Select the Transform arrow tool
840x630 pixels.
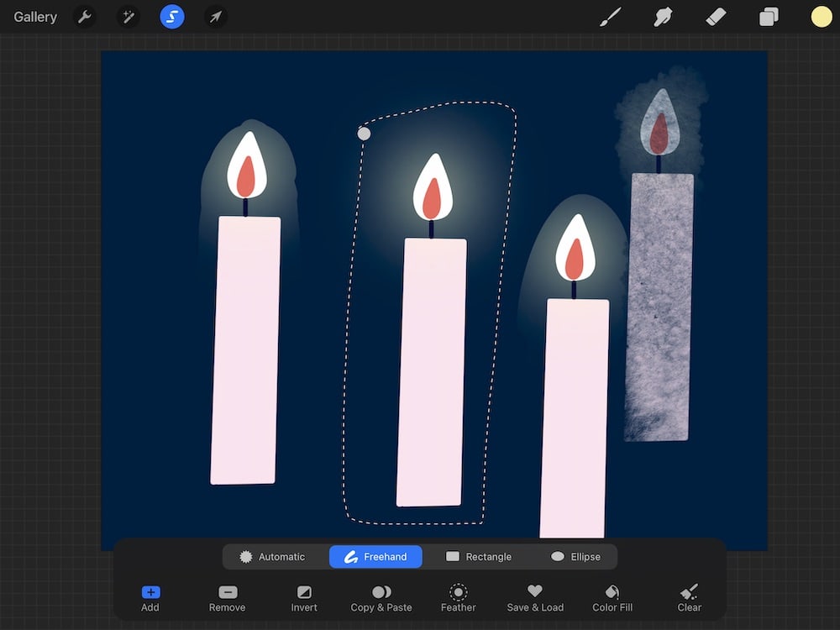click(x=215, y=17)
